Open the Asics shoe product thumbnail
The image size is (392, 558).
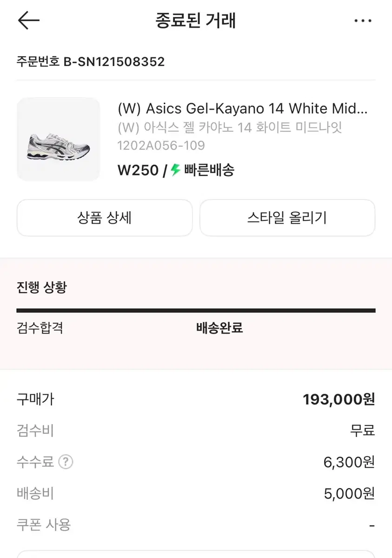point(59,139)
